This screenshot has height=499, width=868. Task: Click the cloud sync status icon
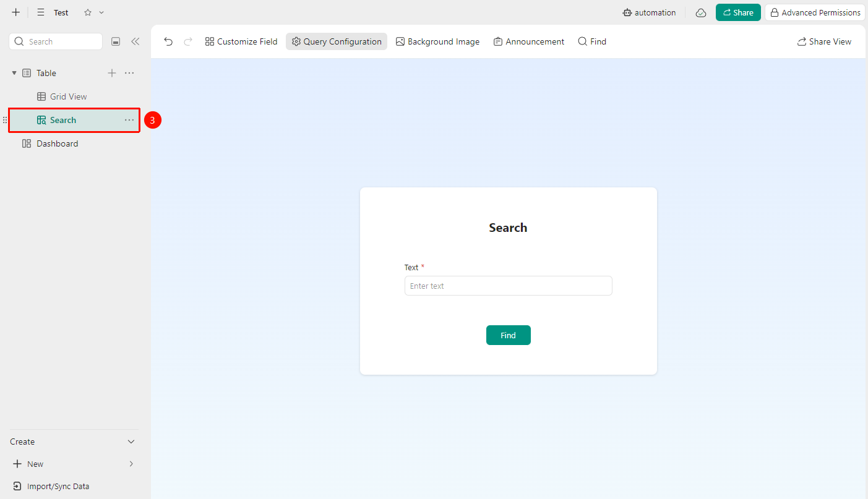click(x=701, y=12)
